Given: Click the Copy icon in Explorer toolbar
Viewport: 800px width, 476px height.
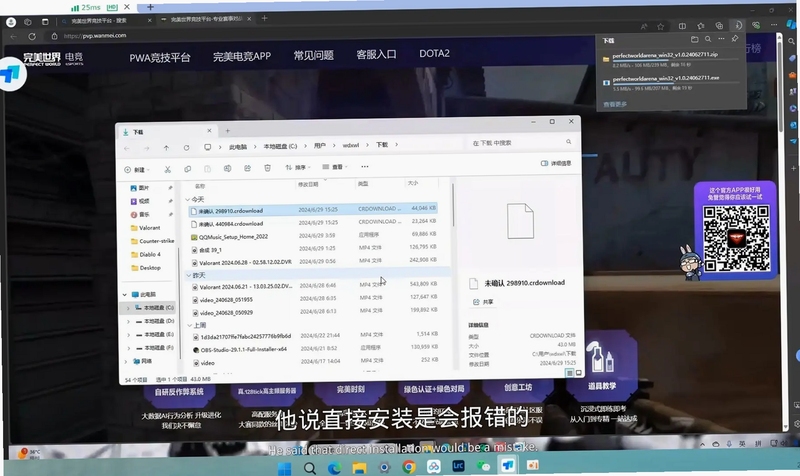Looking at the screenshot, I should point(187,169).
